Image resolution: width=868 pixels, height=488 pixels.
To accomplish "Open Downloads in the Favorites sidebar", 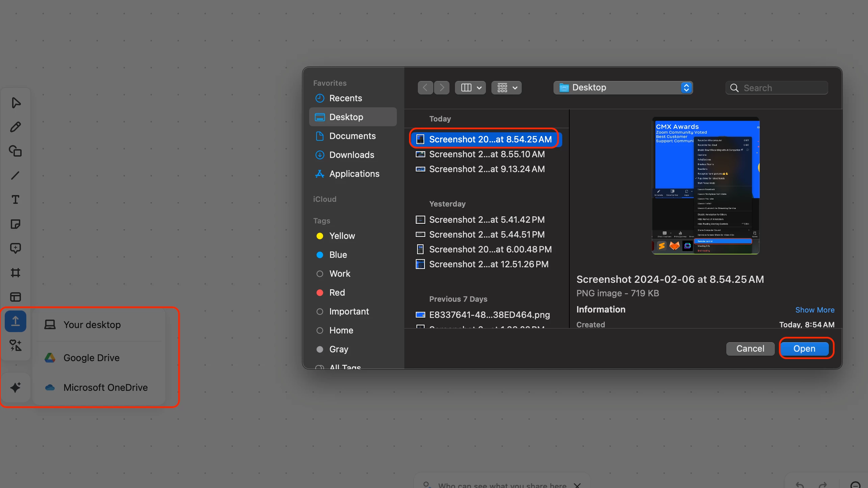I will tap(351, 155).
